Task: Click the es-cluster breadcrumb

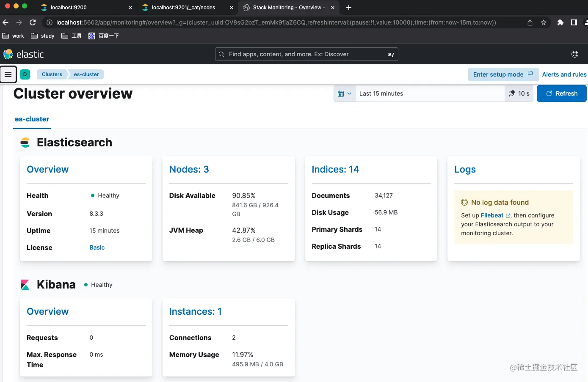Action: [86, 74]
